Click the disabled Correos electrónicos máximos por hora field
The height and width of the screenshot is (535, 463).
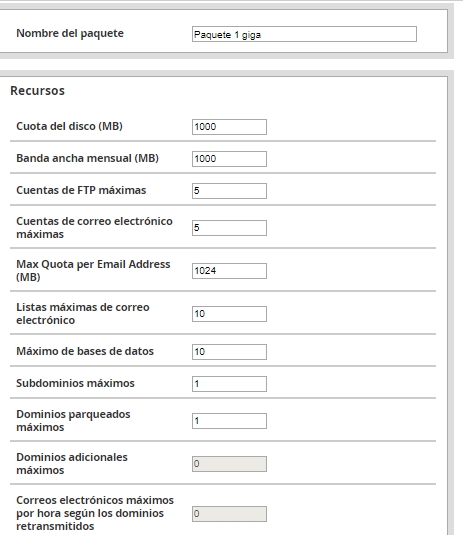point(229,514)
